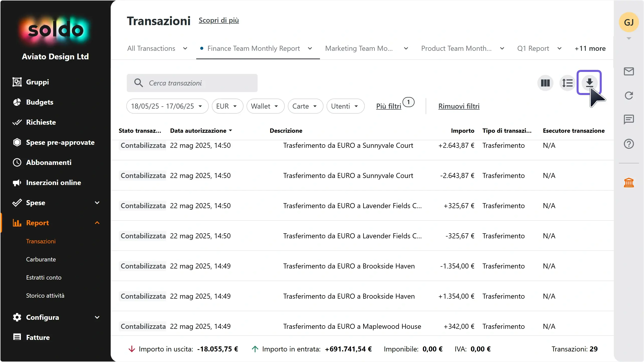644x362 pixels.
Task: Open the EUR currency filter dropdown
Action: [x=227, y=106]
